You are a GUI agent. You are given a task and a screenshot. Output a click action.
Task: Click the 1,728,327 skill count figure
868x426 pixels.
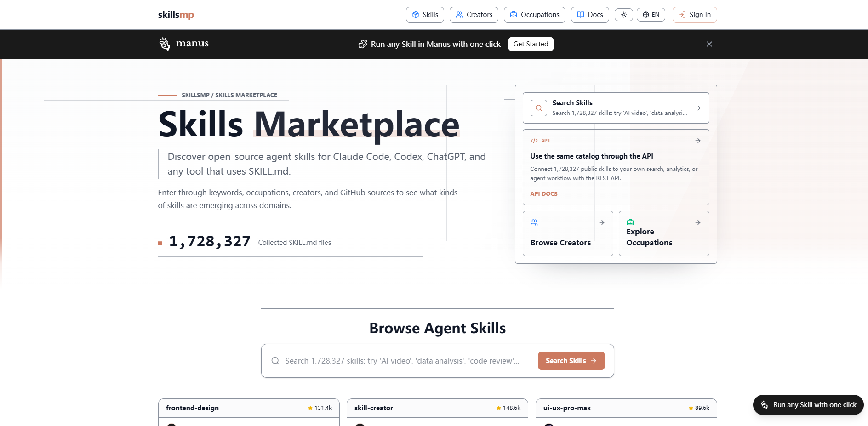coord(210,241)
